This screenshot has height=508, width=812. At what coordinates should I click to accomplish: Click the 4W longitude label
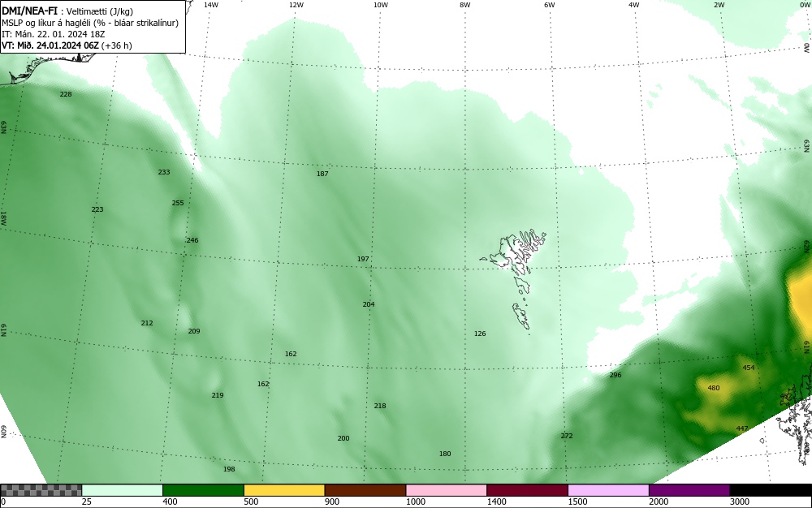coord(634,5)
